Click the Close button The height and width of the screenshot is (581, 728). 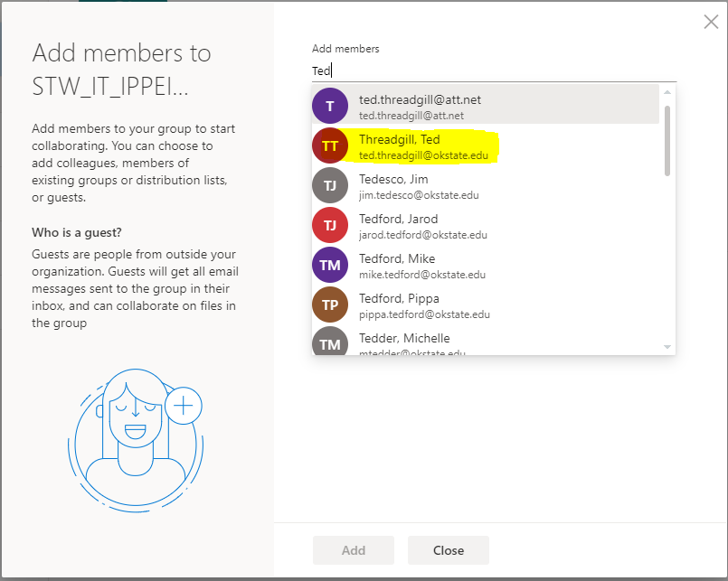pyautogui.click(x=448, y=549)
